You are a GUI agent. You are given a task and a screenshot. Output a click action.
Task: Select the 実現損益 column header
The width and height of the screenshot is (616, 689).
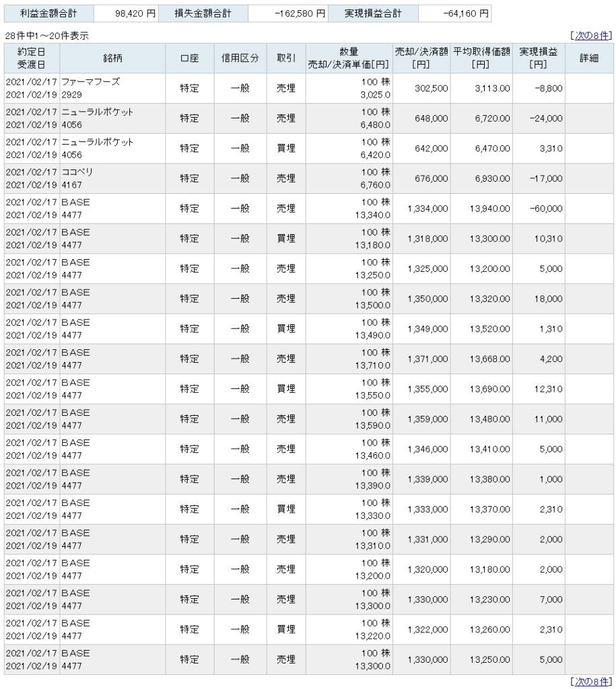(x=539, y=58)
